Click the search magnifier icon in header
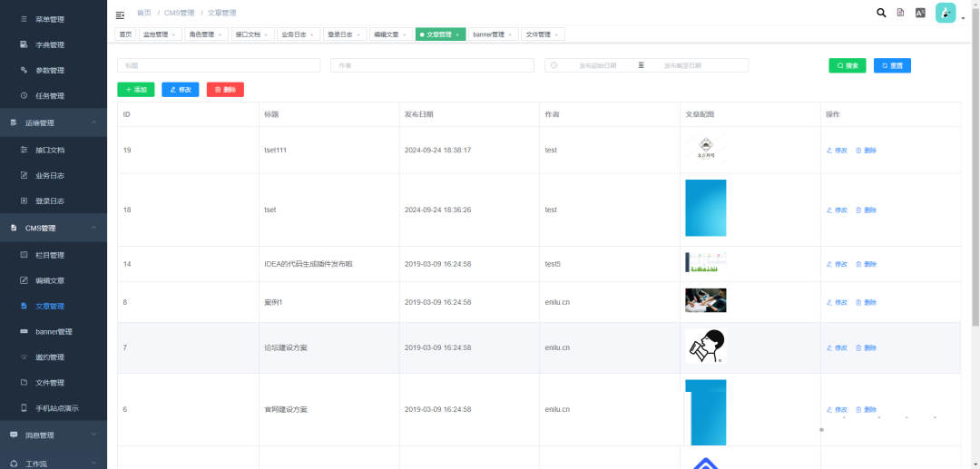The height and width of the screenshot is (469, 980). 881,13
